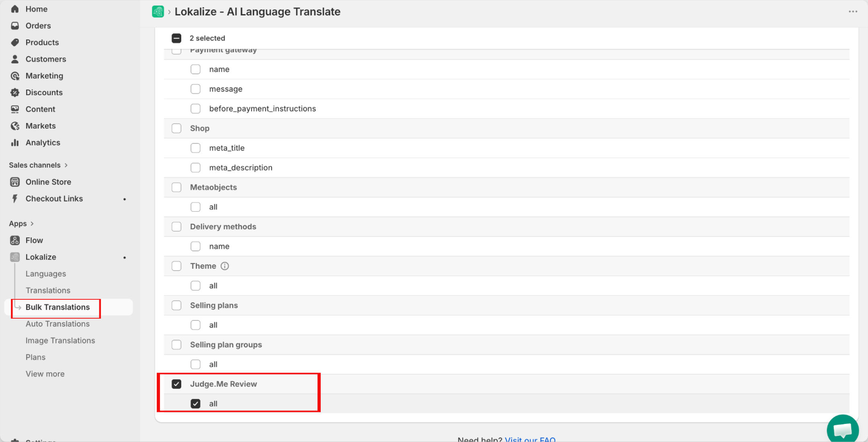The image size is (868, 442).
Task: Check the Shop group checkbox
Action: coord(176,128)
